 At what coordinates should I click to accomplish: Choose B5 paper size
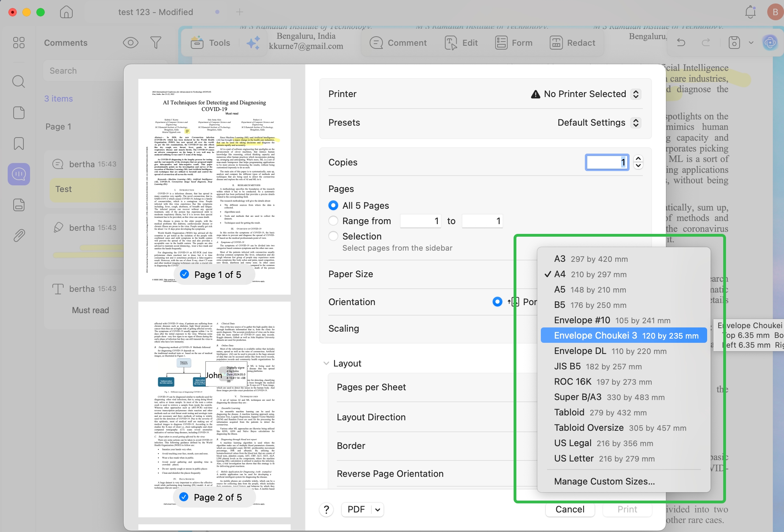point(624,305)
